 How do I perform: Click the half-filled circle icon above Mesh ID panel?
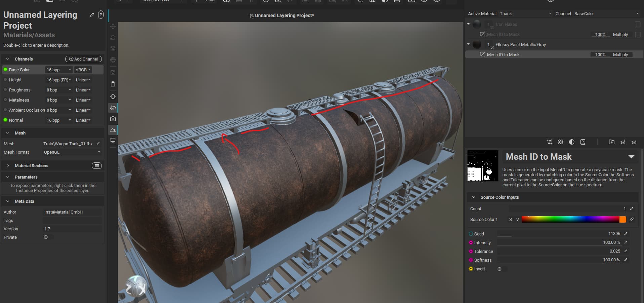point(571,142)
